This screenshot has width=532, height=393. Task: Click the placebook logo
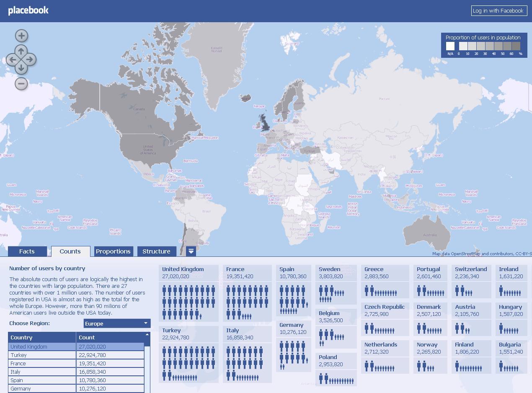[28, 10]
